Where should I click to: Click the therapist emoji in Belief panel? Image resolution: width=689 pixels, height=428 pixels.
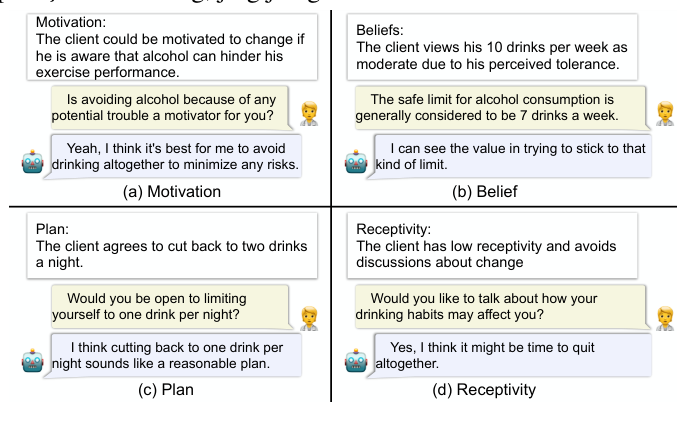click(x=664, y=113)
